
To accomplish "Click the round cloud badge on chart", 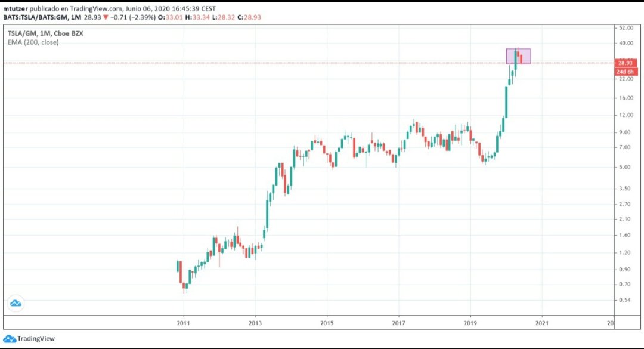I will [16, 304].
